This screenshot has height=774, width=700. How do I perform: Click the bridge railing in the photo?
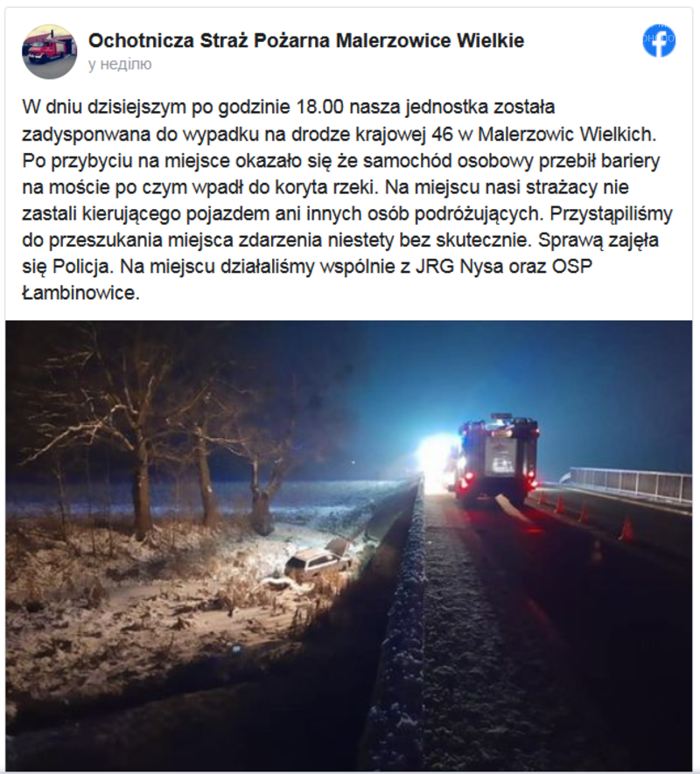[630, 485]
